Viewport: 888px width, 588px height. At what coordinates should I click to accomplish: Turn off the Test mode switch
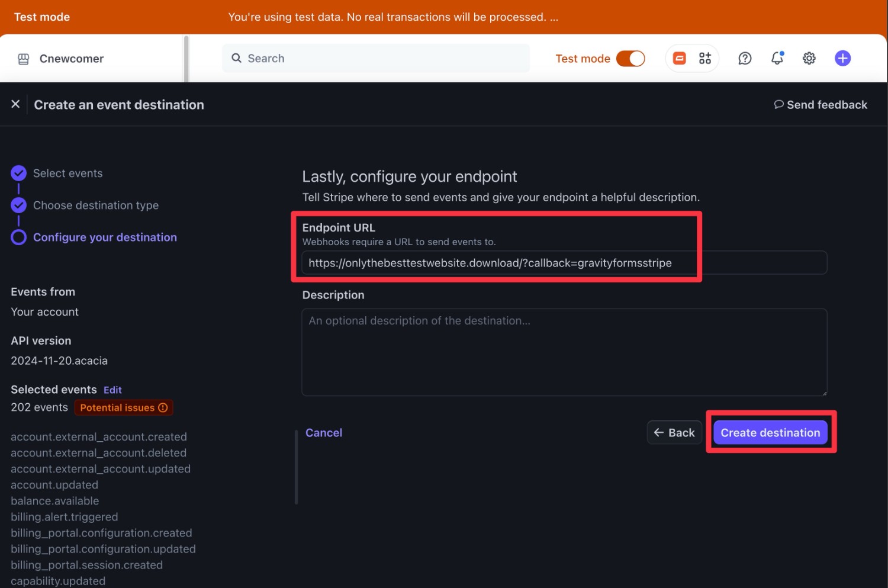pos(630,59)
